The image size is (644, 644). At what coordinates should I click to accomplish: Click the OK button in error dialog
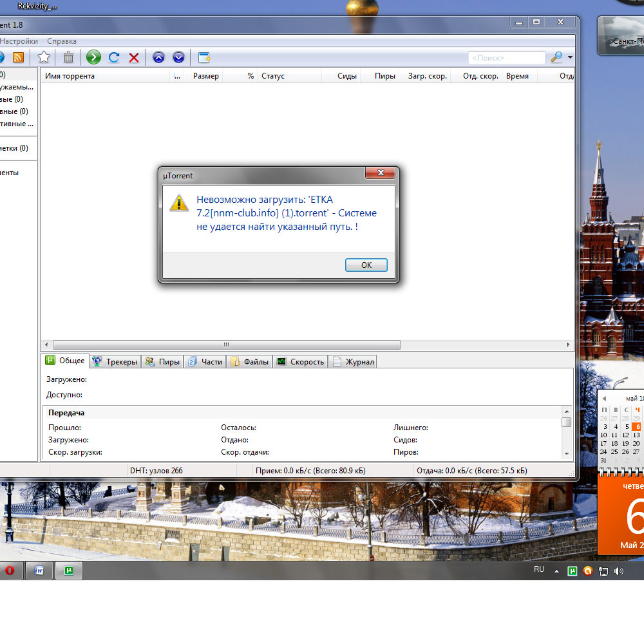pos(366,265)
